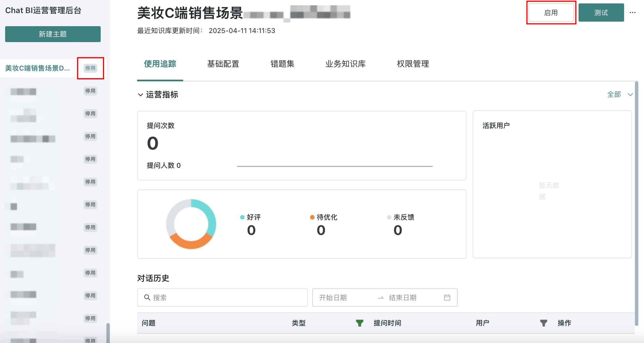The height and width of the screenshot is (343, 644).
Task: Click the 待优化 orange legend dot
Action: click(x=312, y=217)
